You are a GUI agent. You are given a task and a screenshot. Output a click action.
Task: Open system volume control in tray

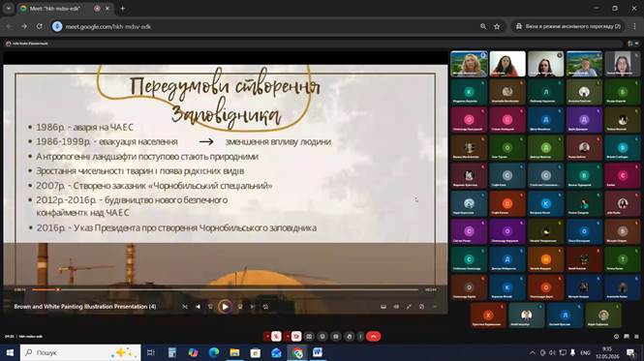[553, 353]
